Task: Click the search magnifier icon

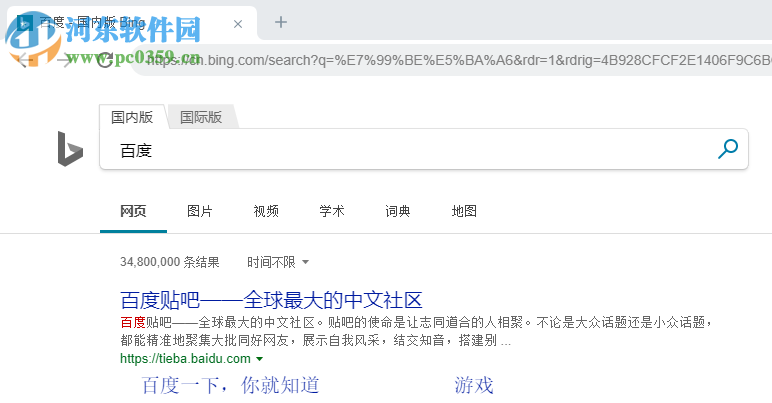Action: 728,149
